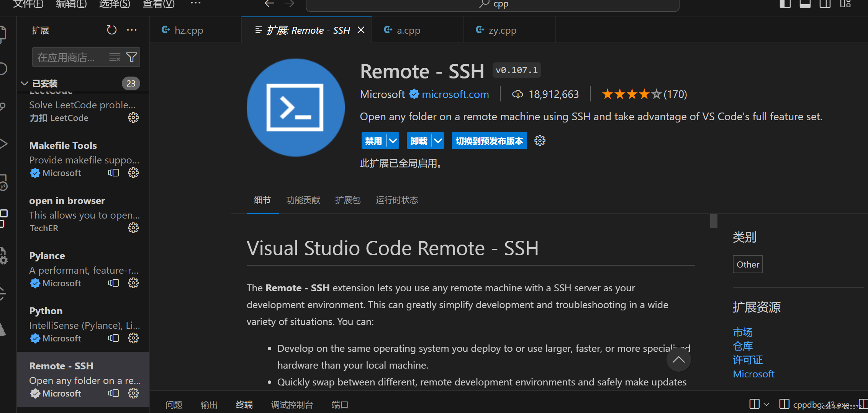Open manage gear for Python extension
The width and height of the screenshot is (868, 413).
(x=133, y=338)
